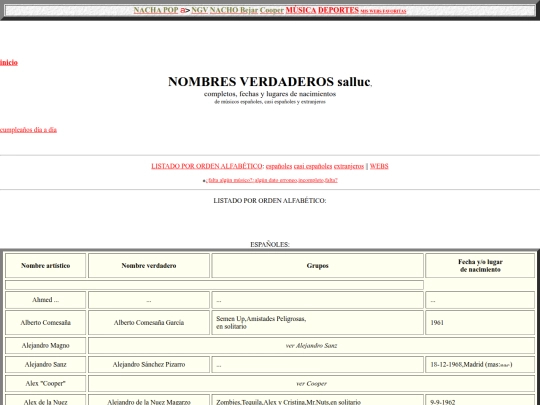
Task: Click the 'Grupos' column header
Action: click(x=318, y=266)
